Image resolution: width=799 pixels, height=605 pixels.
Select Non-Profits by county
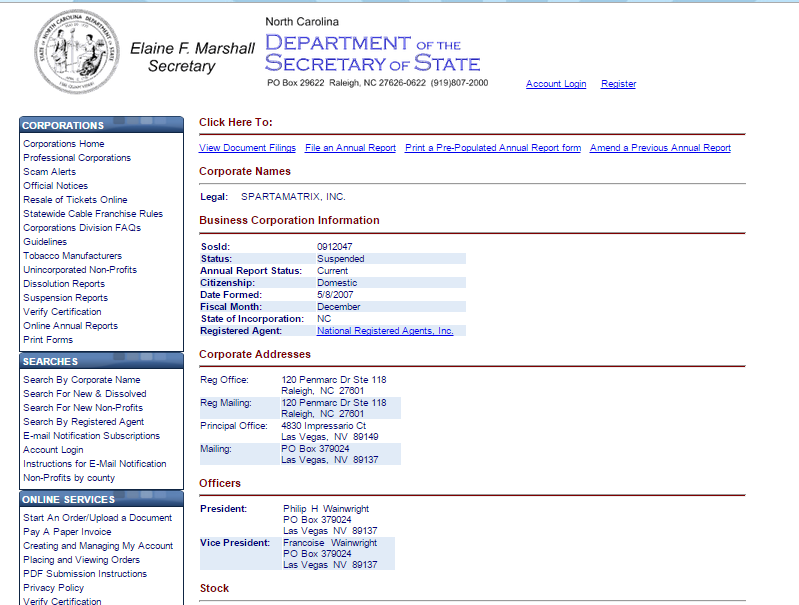pyautogui.click(x=69, y=478)
